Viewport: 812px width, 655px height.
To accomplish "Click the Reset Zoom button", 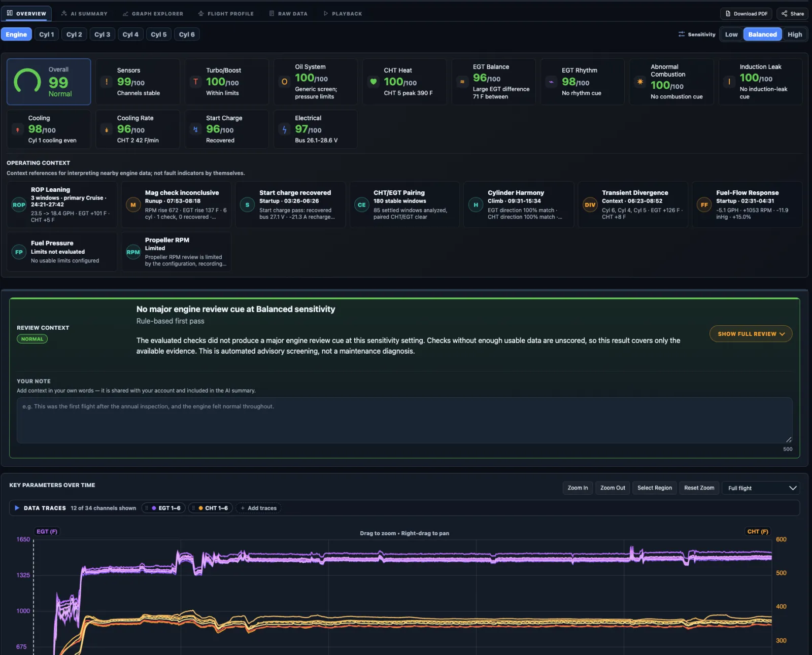I will pyautogui.click(x=699, y=488).
